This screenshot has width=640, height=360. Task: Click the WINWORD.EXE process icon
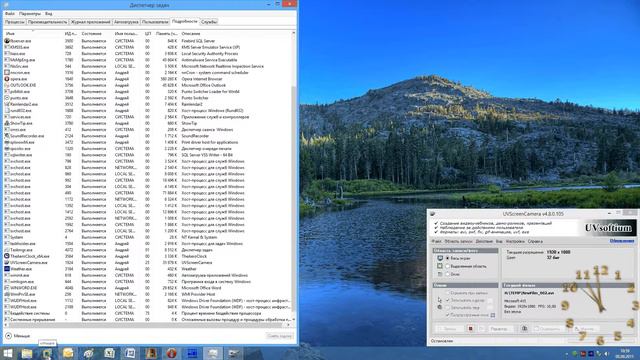coord(7,288)
